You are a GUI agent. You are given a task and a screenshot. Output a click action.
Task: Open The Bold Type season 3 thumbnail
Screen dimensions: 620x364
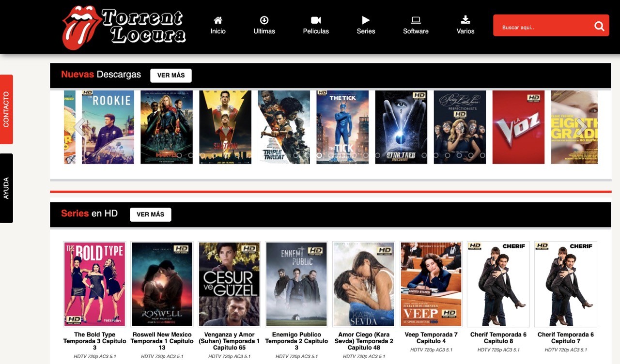(x=94, y=284)
